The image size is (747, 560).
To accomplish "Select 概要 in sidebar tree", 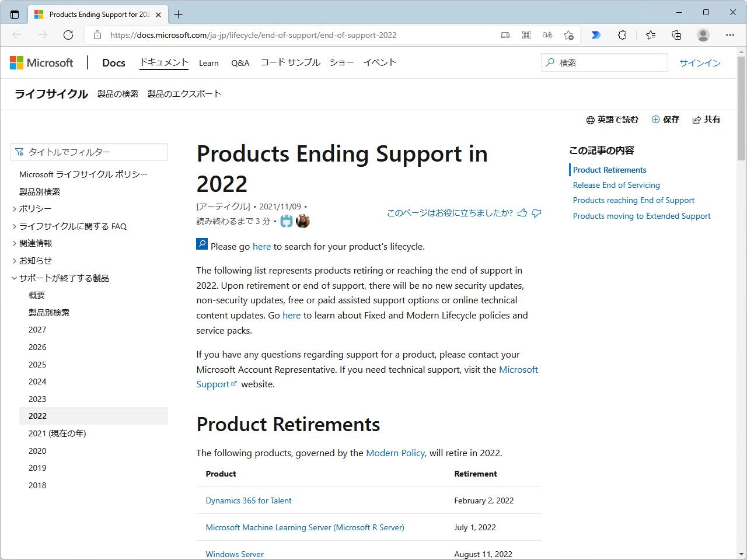I will point(37,295).
